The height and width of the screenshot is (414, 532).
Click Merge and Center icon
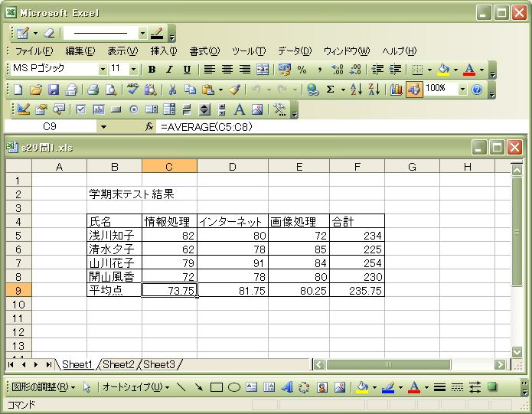(263, 70)
